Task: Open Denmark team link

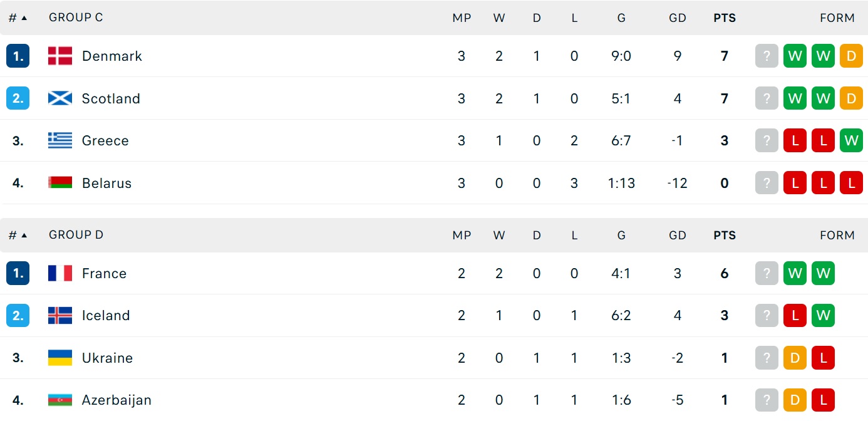Action: click(x=112, y=56)
